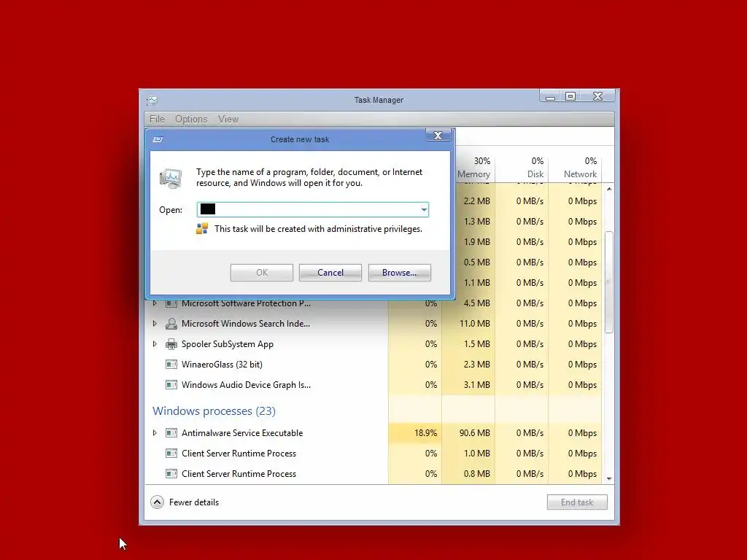Click icon of Client Server Runtime Process at 0.8 MB
This screenshot has height=560, width=747.
click(x=171, y=474)
